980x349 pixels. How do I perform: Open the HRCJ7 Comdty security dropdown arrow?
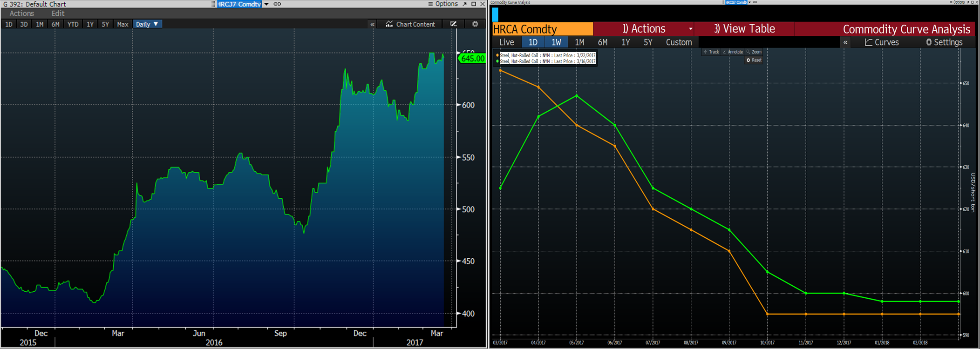[x=266, y=4]
